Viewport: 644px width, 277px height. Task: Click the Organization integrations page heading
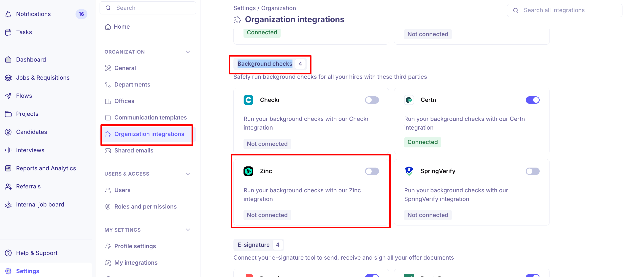pyautogui.click(x=295, y=19)
